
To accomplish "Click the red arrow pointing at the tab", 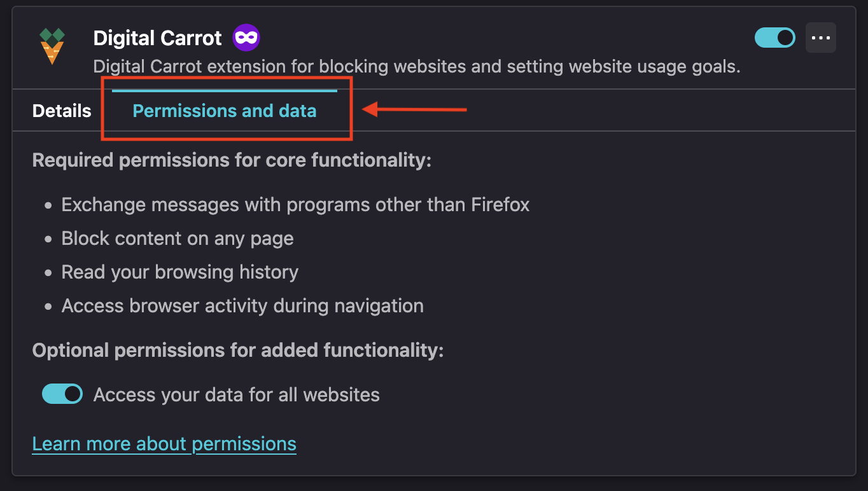I will pyautogui.click(x=414, y=110).
